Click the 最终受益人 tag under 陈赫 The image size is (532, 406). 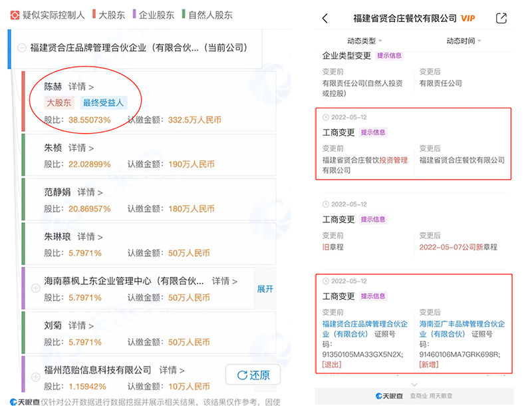click(104, 102)
